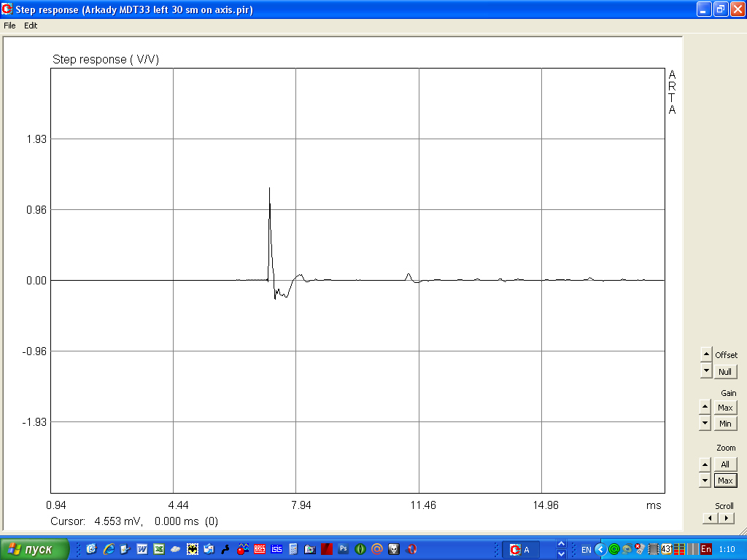Click the 43° temperature tray icon

666,550
